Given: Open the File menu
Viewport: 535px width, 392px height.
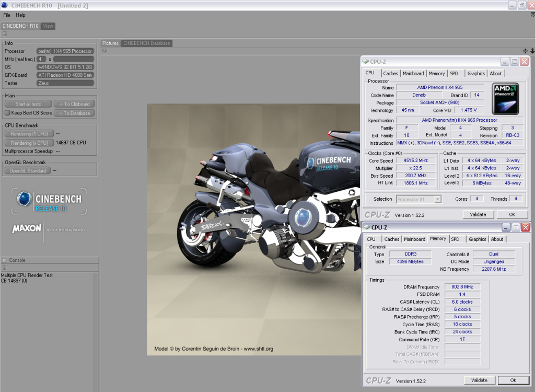Looking at the screenshot, I should click(x=7, y=15).
